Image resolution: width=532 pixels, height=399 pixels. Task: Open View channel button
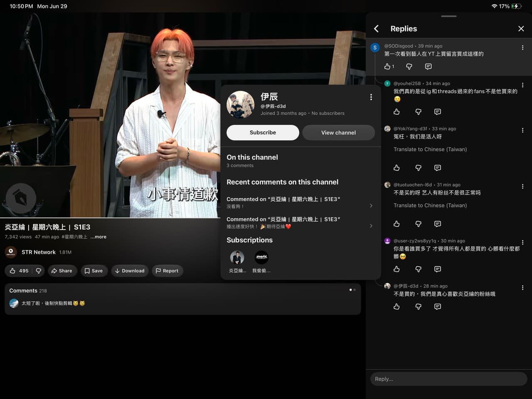pyautogui.click(x=338, y=133)
